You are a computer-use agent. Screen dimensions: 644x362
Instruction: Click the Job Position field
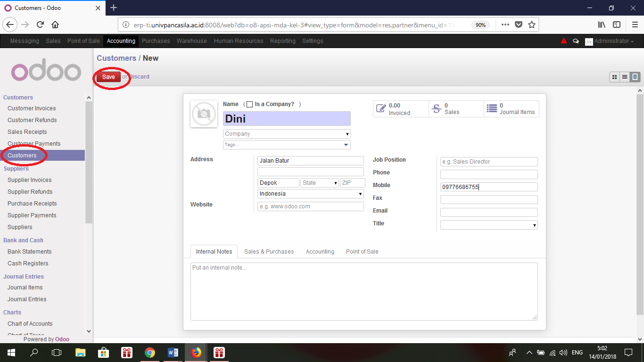coord(489,162)
